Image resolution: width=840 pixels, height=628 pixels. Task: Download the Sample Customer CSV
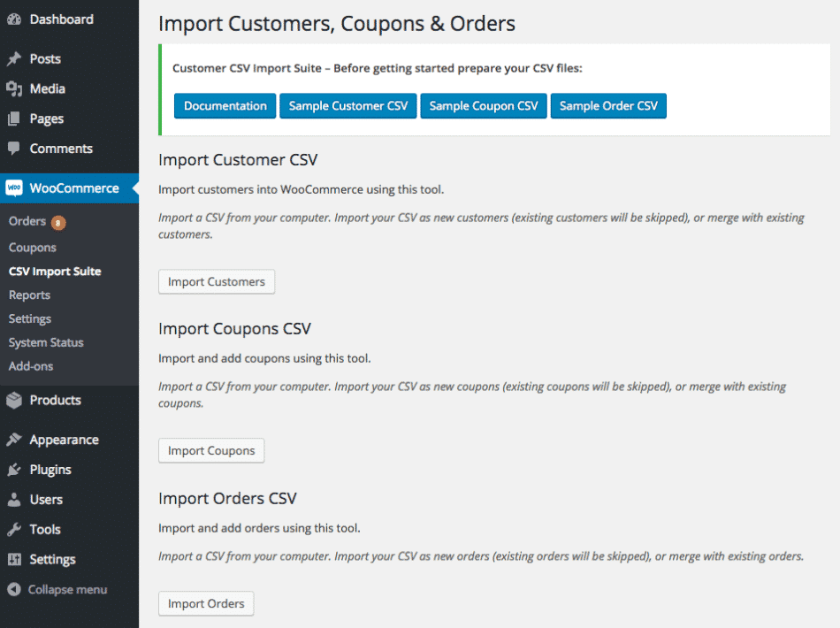pyautogui.click(x=348, y=105)
